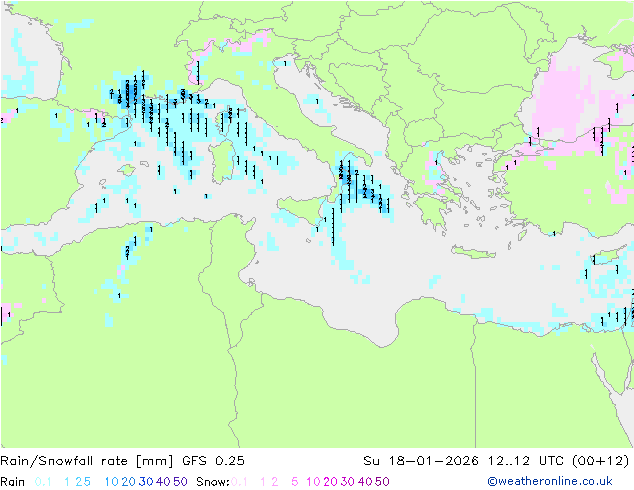
Task: Select the rain legend value 20
Action: (x=129, y=482)
